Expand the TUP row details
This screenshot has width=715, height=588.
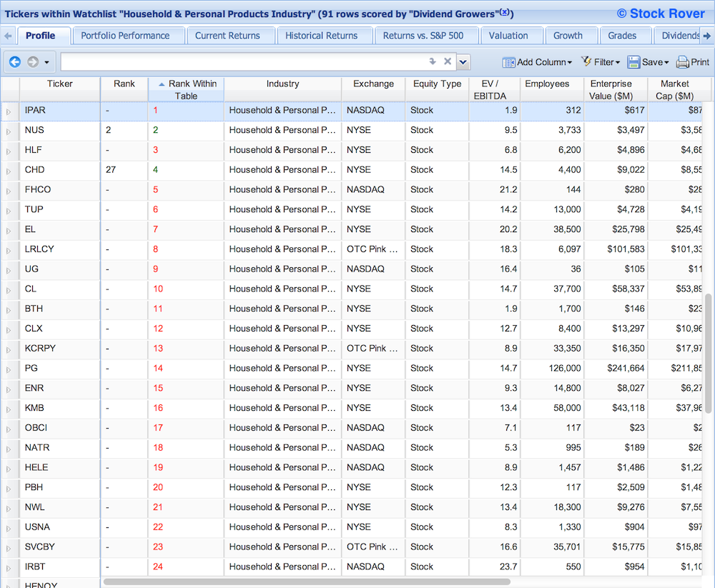[x=9, y=211]
